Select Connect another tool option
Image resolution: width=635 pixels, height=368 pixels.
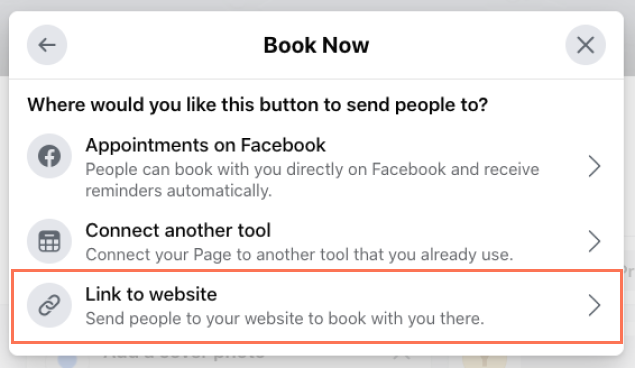click(x=316, y=242)
